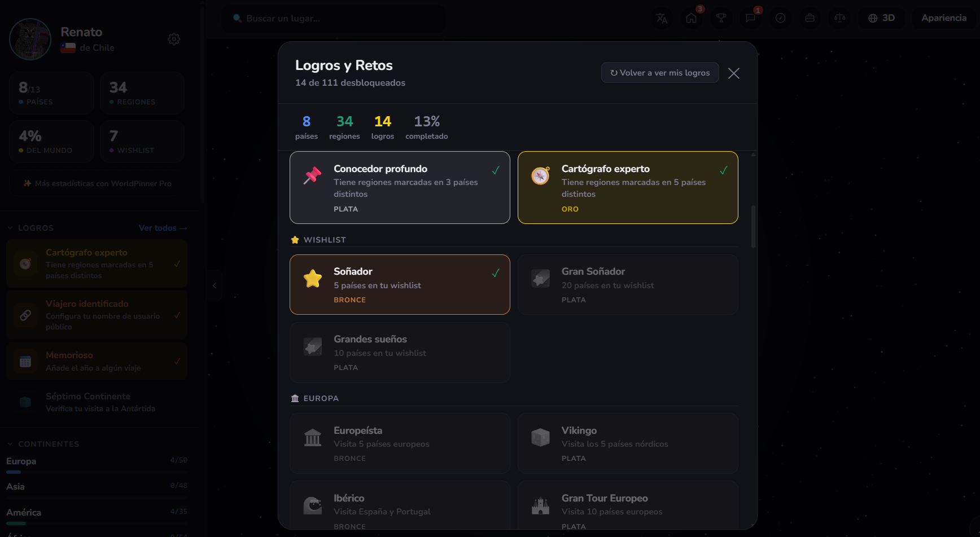Click the 7 WISHLIST stat tile in sidebar
The width and height of the screenshot is (980, 537).
142,142
